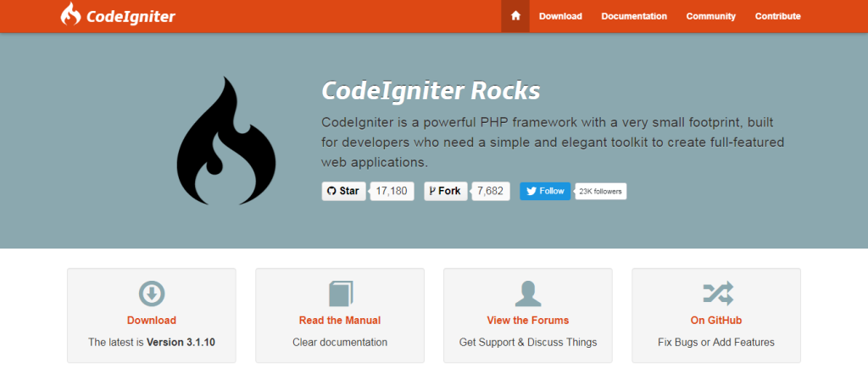Click the forums user silhouette icon
Viewport: 868px width, 369px height.
(527, 294)
